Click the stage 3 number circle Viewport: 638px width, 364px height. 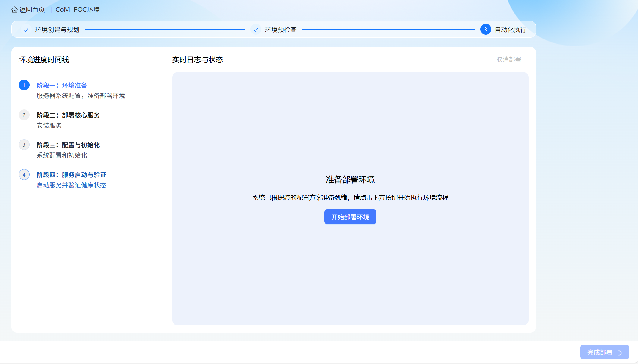click(24, 145)
